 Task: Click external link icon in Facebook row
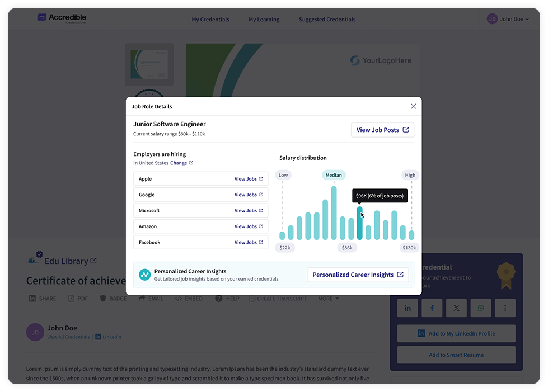coord(261,242)
